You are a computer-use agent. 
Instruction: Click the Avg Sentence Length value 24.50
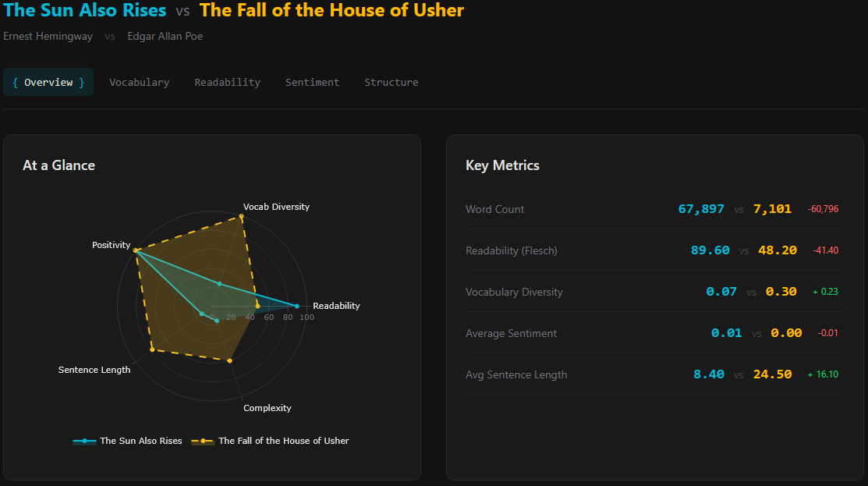772,374
